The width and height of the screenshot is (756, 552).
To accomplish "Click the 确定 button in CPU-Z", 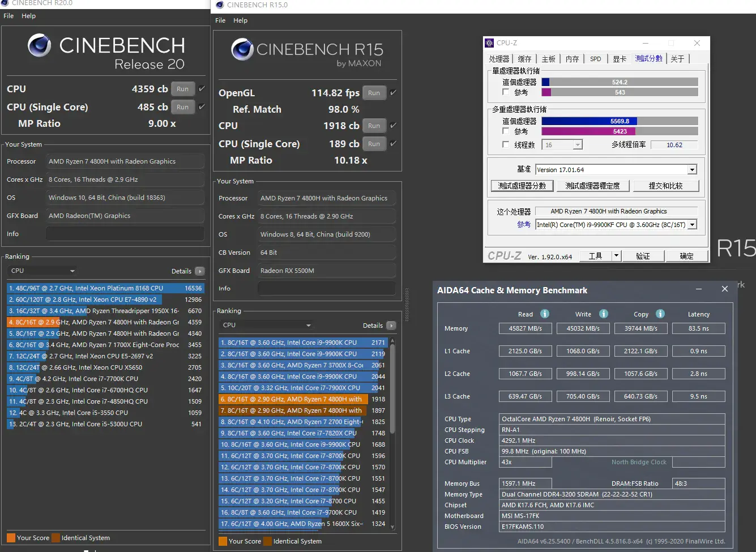I will [686, 256].
